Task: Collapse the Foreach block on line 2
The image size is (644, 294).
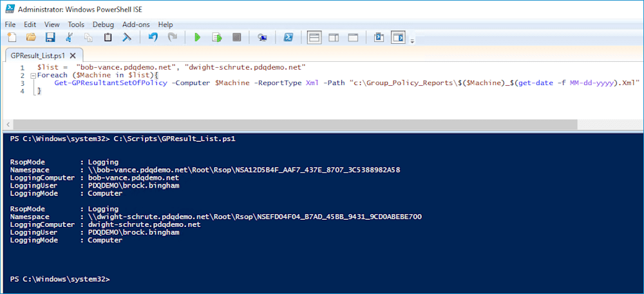Action: click(x=33, y=75)
